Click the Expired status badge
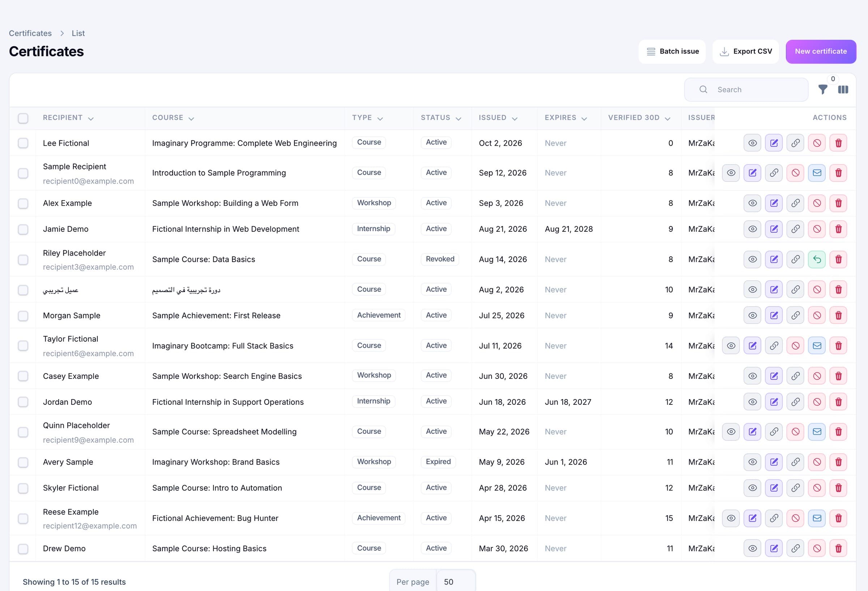This screenshot has height=591, width=868. point(438,462)
